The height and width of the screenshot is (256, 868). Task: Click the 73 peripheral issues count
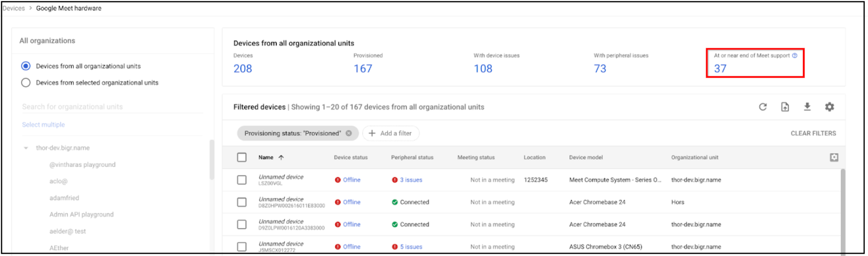[x=600, y=69]
